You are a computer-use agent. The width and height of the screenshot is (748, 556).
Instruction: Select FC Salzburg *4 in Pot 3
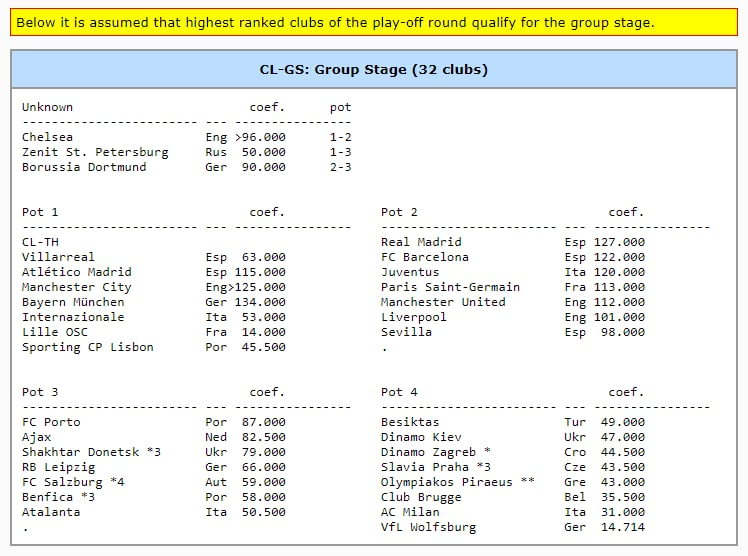pos(73,482)
